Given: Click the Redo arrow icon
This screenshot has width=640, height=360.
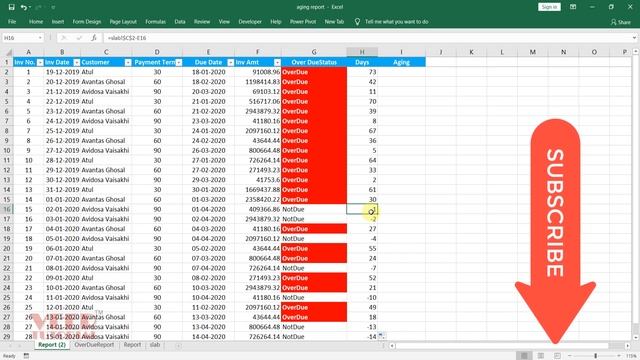Looking at the screenshot, I should pyautogui.click(x=38, y=7).
